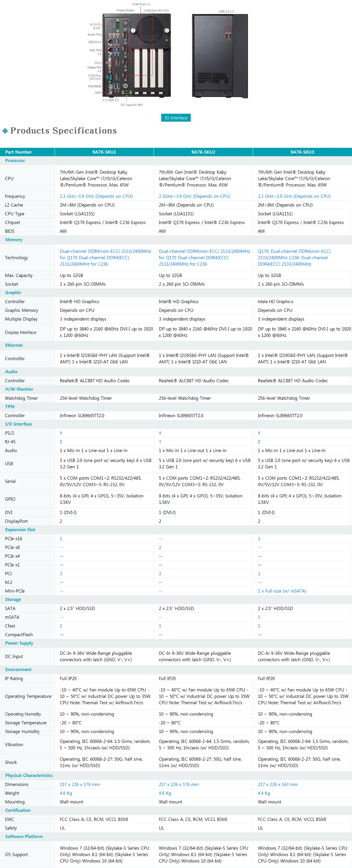Image resolution: width=352 pixels, height=868 pixels.
Task: Click SKU1 frequency value 2.3 GHz~3.9 GHz
Action: 96,196
